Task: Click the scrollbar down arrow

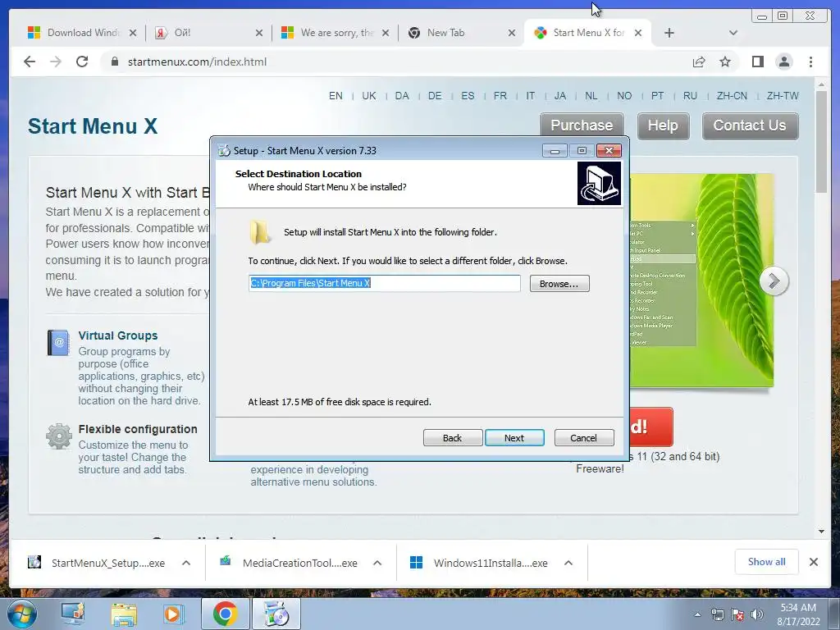Action: pyautogui.click(x=821, y=532)
